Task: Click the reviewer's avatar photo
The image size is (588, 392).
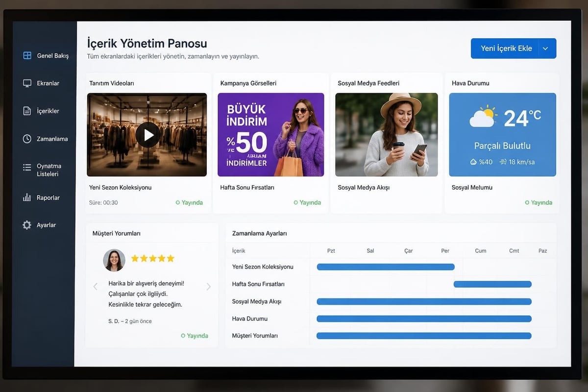Action: (x=114, y=260)
